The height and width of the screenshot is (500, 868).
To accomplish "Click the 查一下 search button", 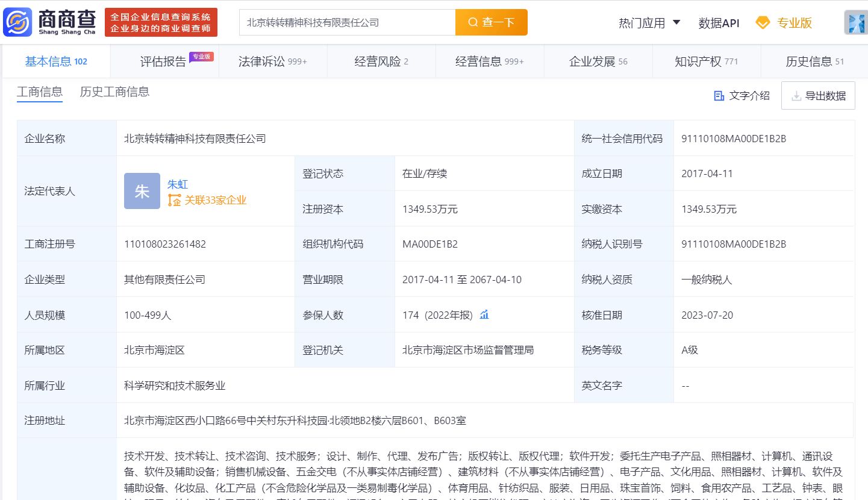I will (x=492, y=22).
